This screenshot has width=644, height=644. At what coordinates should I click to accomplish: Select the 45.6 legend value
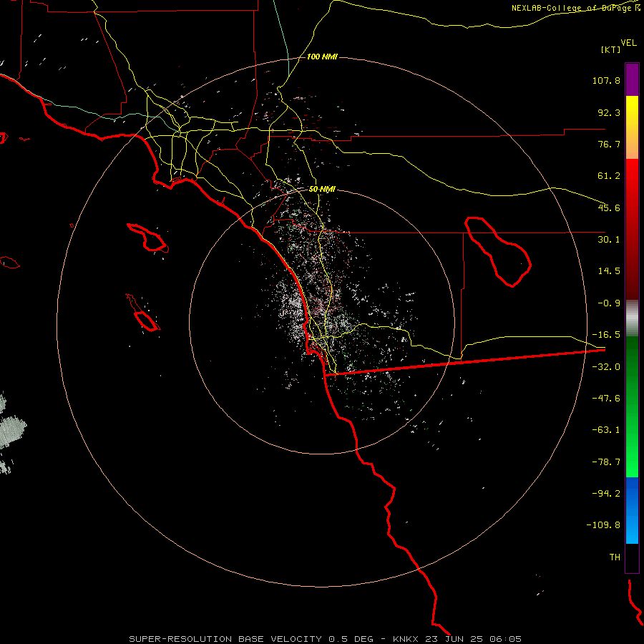[609, 208]
